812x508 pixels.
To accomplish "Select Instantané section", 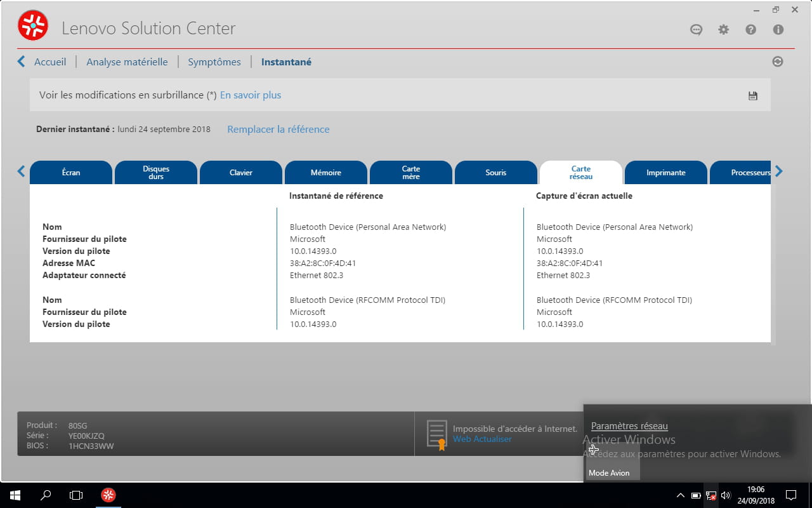I will click(x=286, y=62).
